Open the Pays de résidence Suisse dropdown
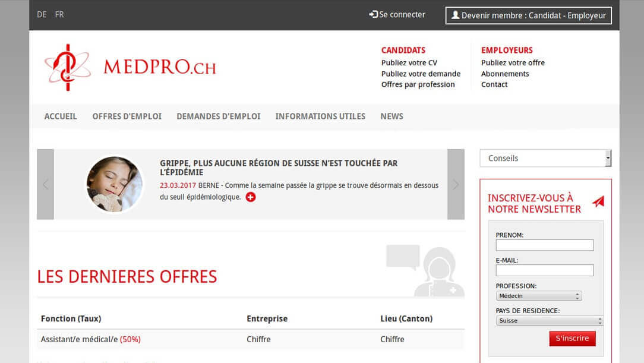The width and height of the screenshot is (644, 363). coord(549,321)
